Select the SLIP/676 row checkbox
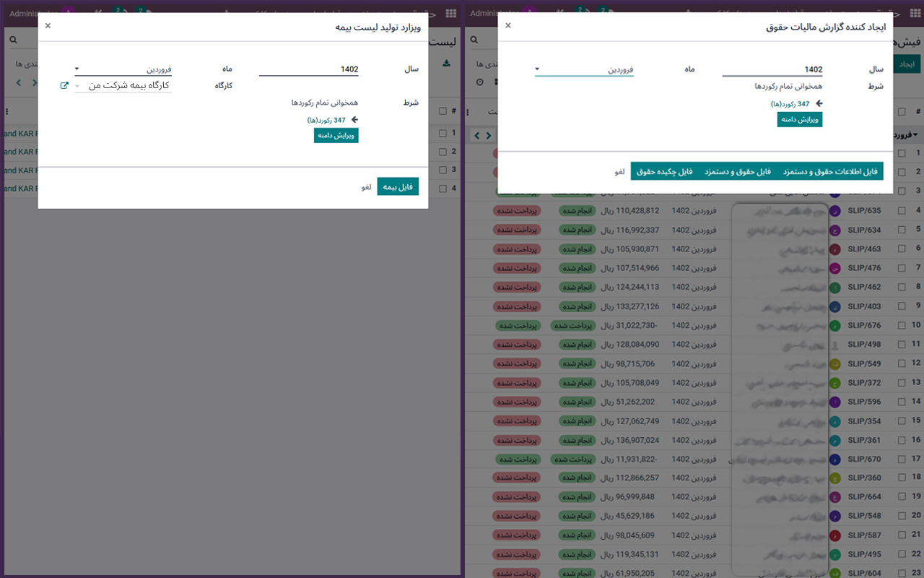Image resolution: width=924 pixels, height=578 pixels. click(902, 325)
